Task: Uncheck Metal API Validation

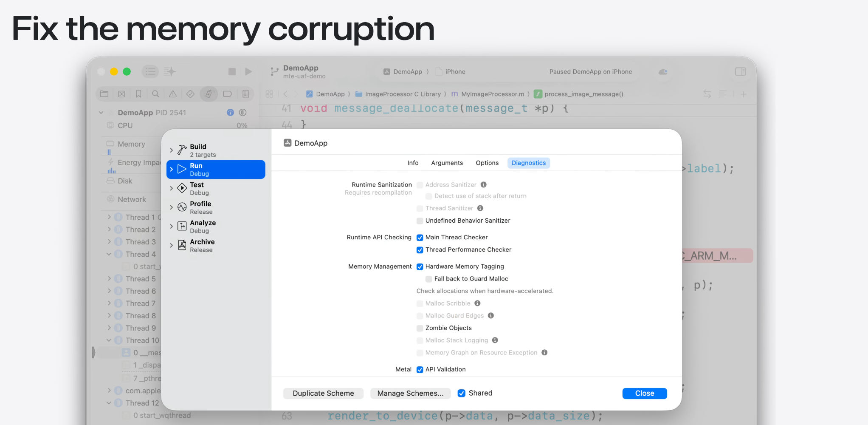Action: tap(420, 370)
